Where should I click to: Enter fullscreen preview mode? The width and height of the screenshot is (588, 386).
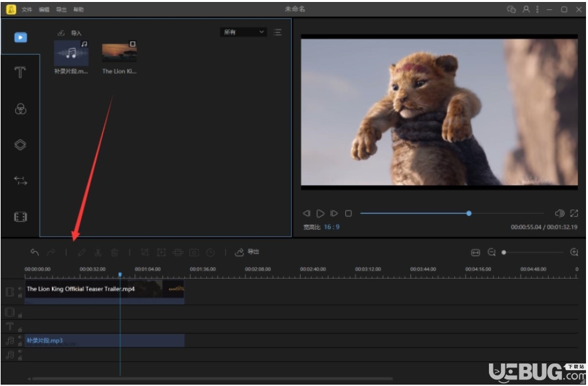point(574,213)
